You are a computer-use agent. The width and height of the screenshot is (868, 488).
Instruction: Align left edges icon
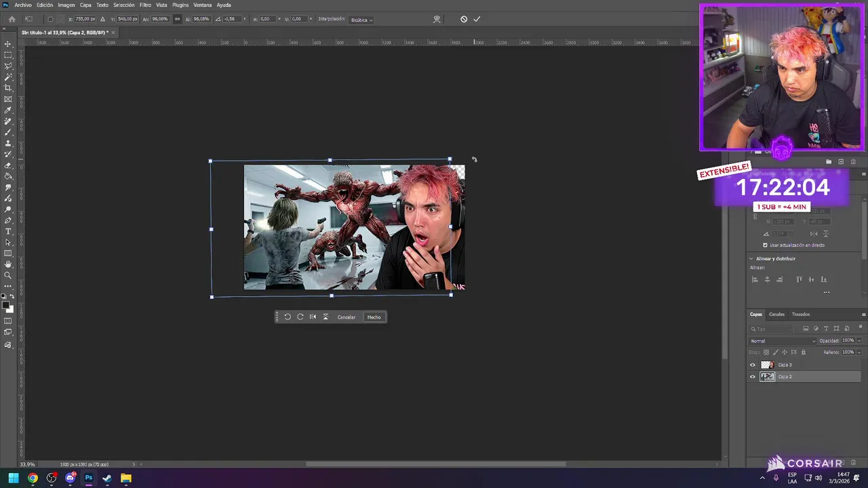click(755, 279)
